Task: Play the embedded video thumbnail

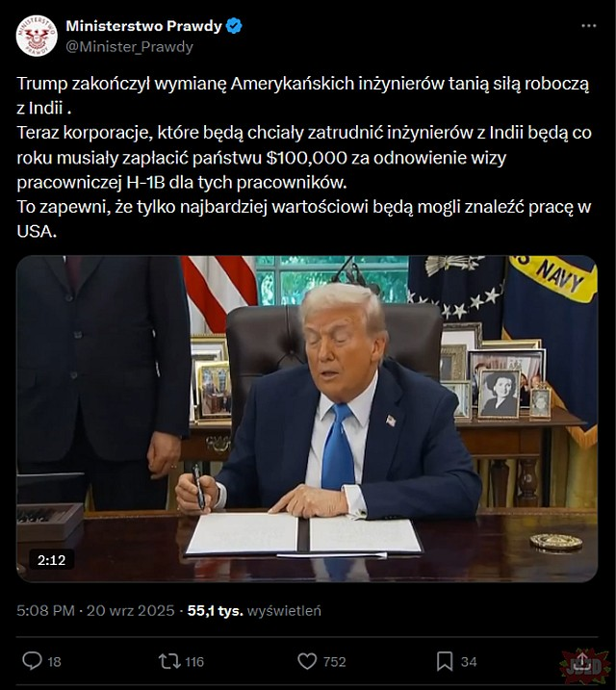Action: tap(307, 419)
